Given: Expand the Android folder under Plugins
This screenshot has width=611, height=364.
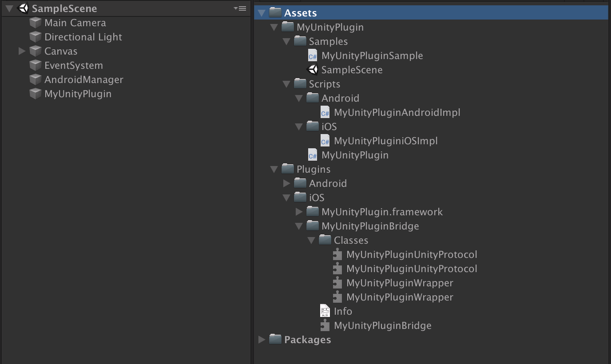Looking at the screenshot, I should [x=287, y=183].
